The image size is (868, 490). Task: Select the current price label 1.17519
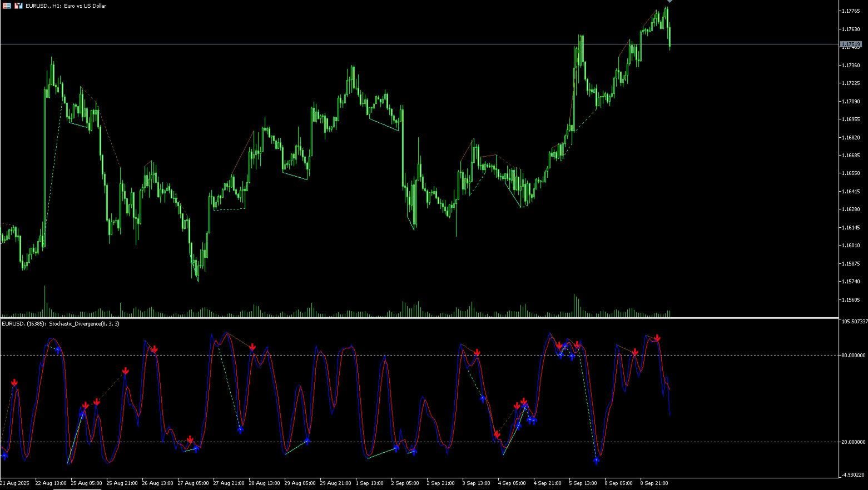click(x=851, y=44)
